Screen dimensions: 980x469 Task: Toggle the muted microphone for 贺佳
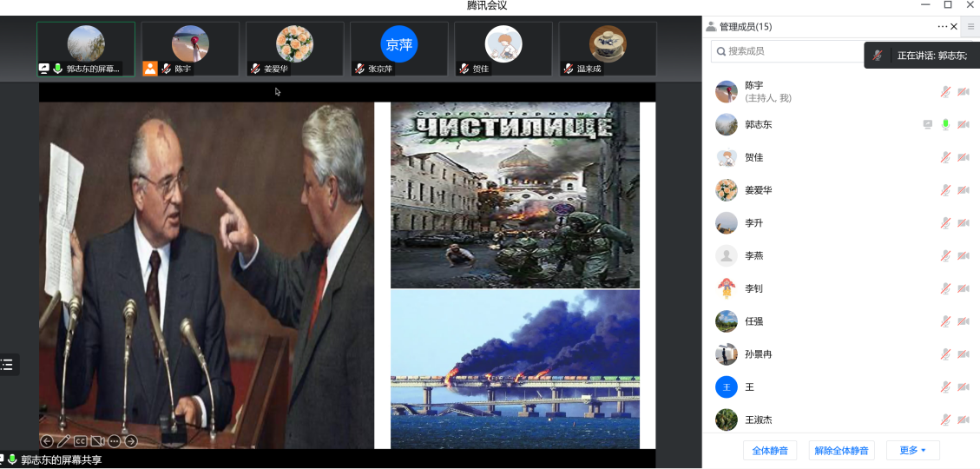946,158
